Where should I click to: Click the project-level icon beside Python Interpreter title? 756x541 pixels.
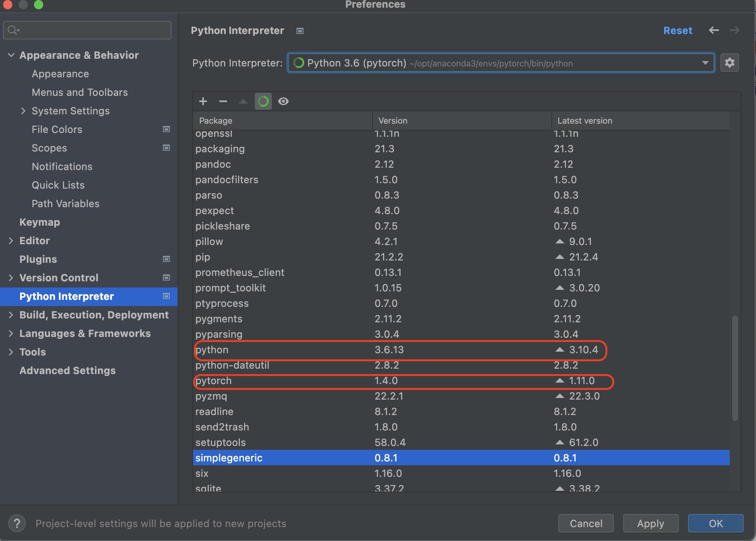[300, 31]
